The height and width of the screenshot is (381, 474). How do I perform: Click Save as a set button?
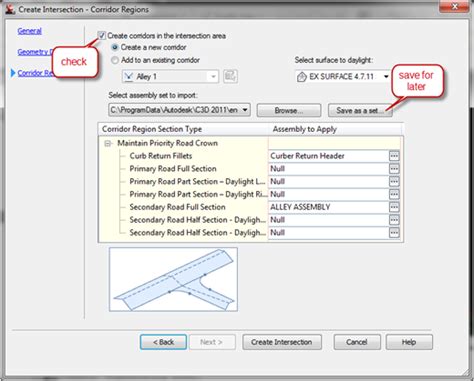[x=360, y=110]
